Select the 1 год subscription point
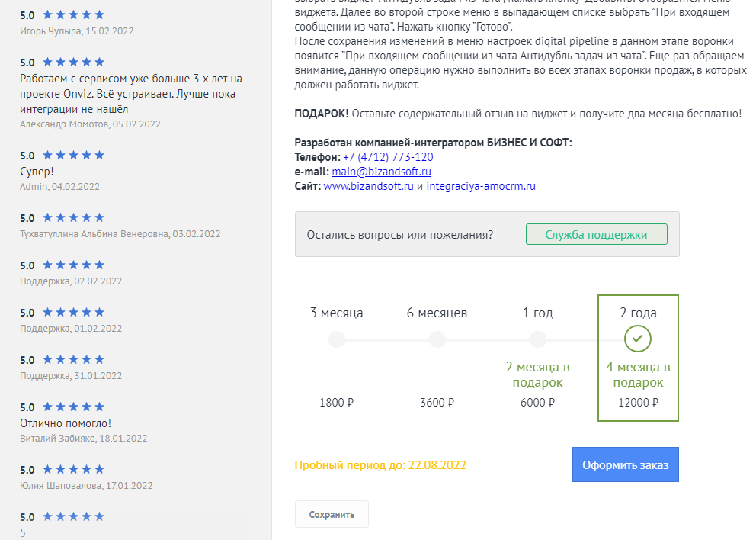Screen dimensions: 756x540 pyautogui.click(x=537, y=339)
